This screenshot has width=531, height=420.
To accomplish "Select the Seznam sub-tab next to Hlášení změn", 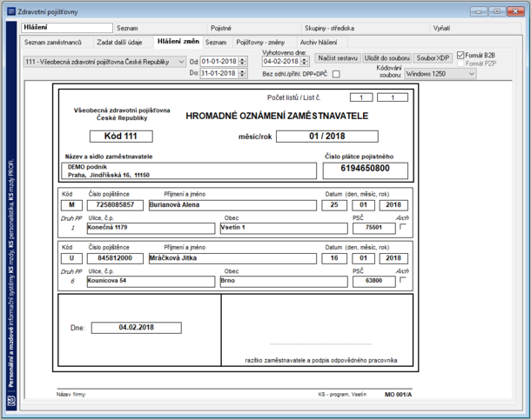I will [216, 43].
